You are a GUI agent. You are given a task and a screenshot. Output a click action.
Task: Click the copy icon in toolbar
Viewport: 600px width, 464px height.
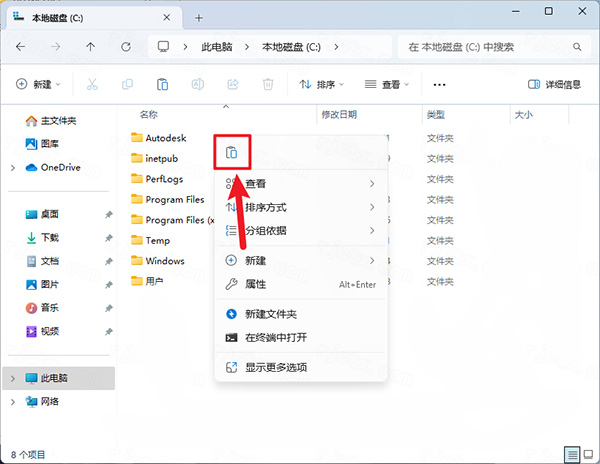pos(127,84)
